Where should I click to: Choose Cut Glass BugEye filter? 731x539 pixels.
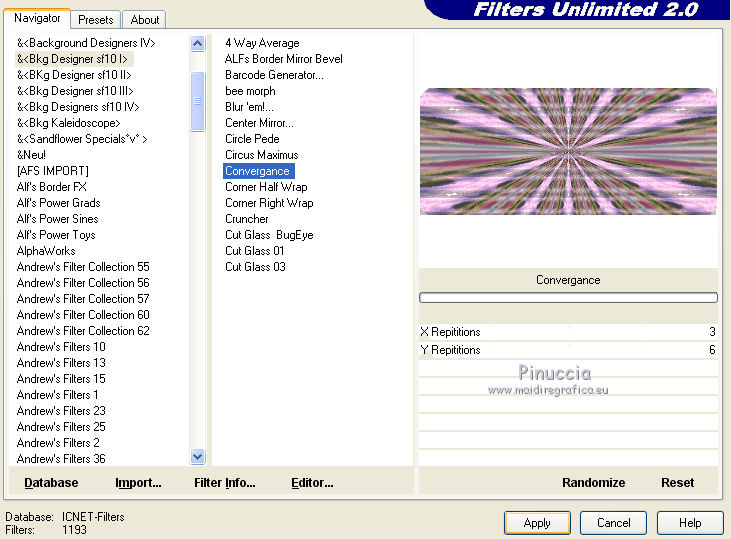pyautogui.click(x=269, y=235)
